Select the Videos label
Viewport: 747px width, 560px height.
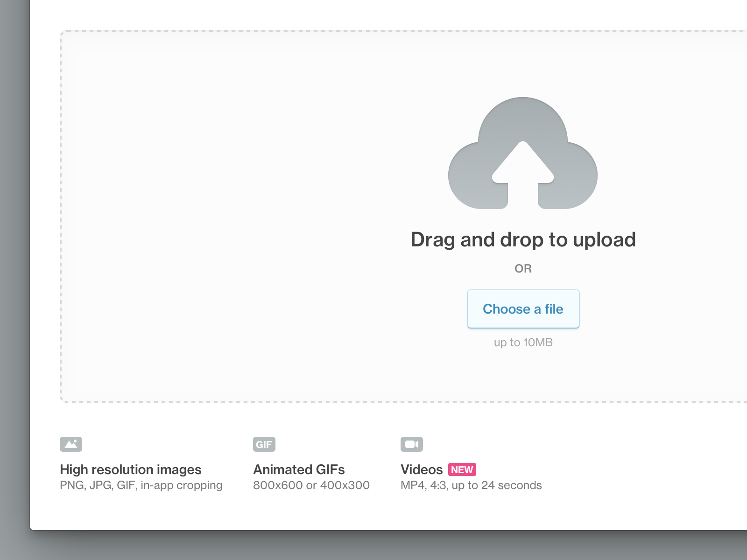(422, 469)
